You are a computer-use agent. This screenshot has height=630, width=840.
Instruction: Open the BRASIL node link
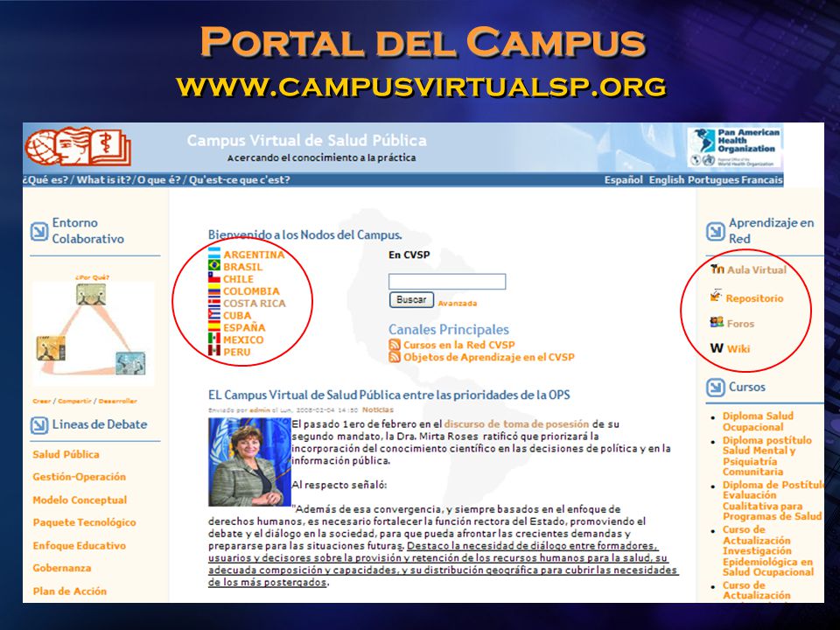coord(242,267)
